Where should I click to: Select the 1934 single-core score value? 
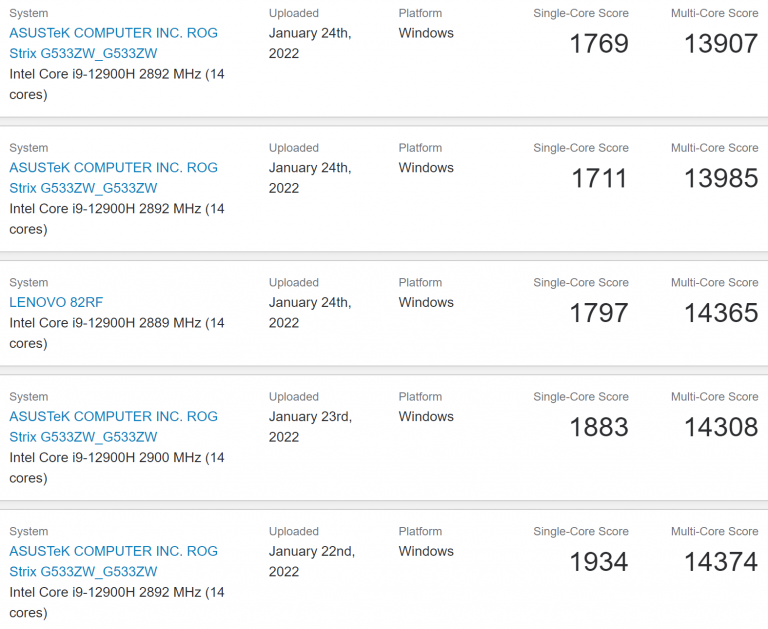(598, 562)
